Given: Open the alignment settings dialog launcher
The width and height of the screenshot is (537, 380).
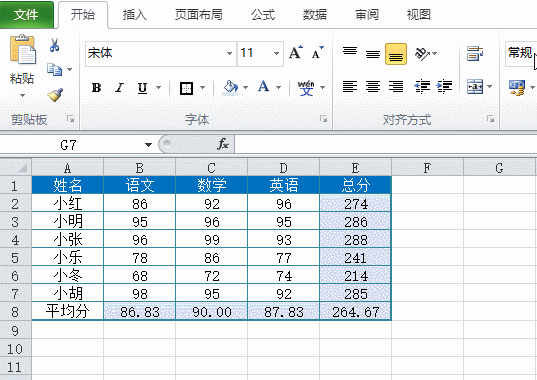Looking at the screenshot, I should (x=490, y=119).
